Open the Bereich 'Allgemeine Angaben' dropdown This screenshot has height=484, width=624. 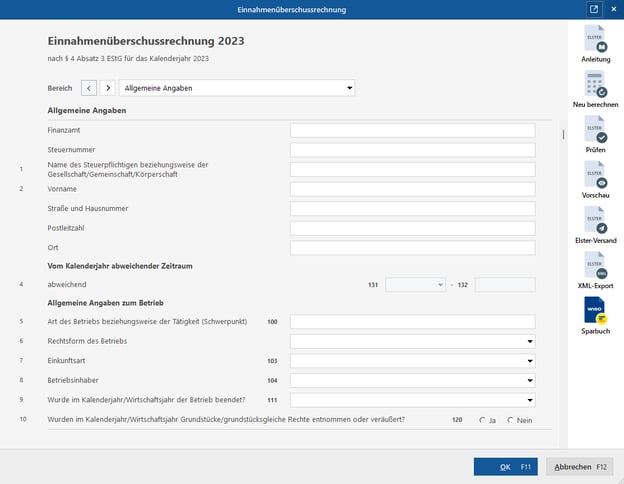(x=237, y=88)
